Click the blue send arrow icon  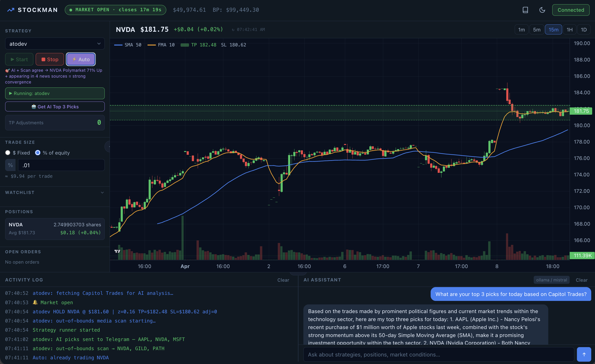(x=584, y=354)
